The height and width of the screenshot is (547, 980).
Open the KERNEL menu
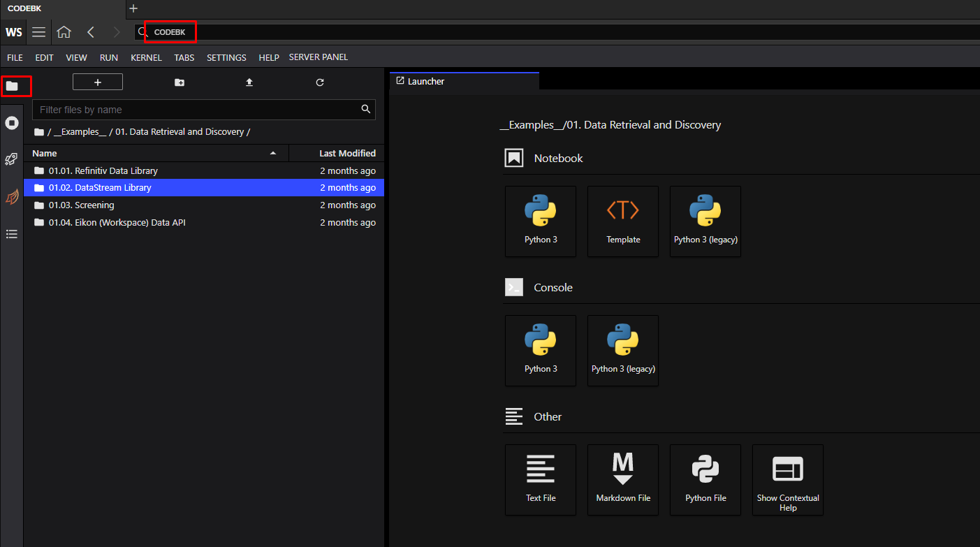tap(146, 58)
